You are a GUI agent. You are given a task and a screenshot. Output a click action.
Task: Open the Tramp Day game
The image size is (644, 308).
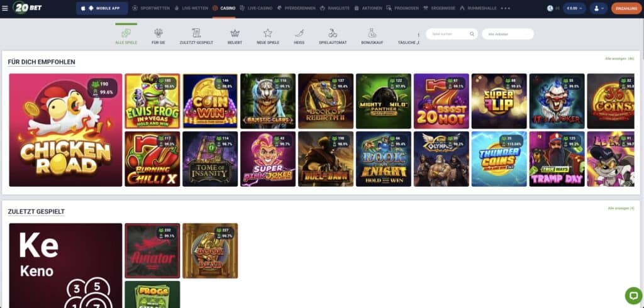(557, 159)
